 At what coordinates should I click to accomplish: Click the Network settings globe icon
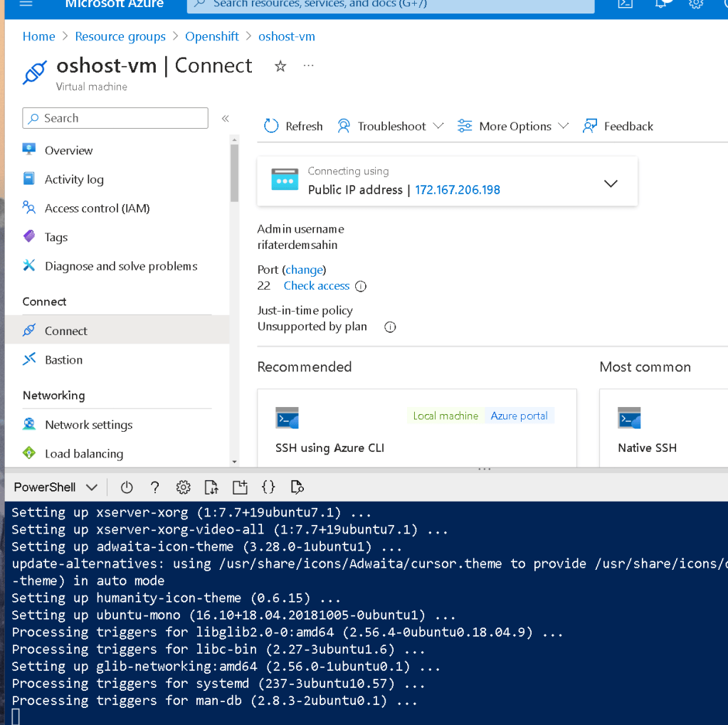click(29, 424)
